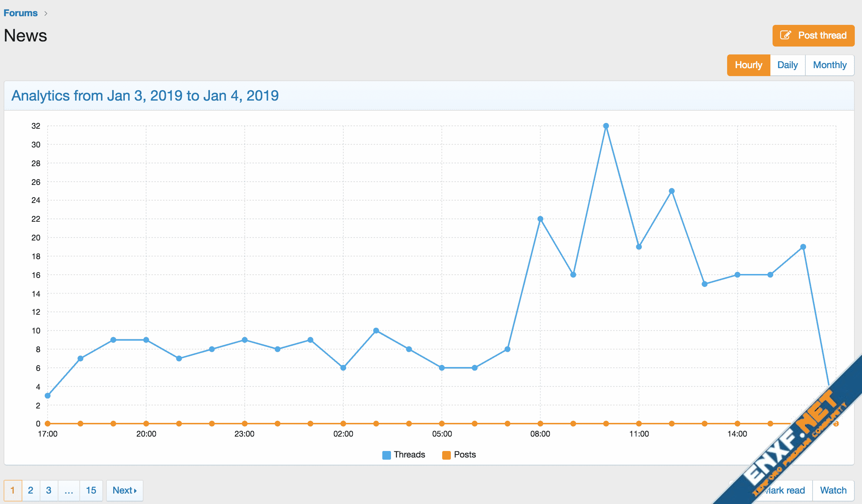Click the Posts data point at 17:00
The height and width of the screenshot is (504, 862).
click(x=48, y=424)
